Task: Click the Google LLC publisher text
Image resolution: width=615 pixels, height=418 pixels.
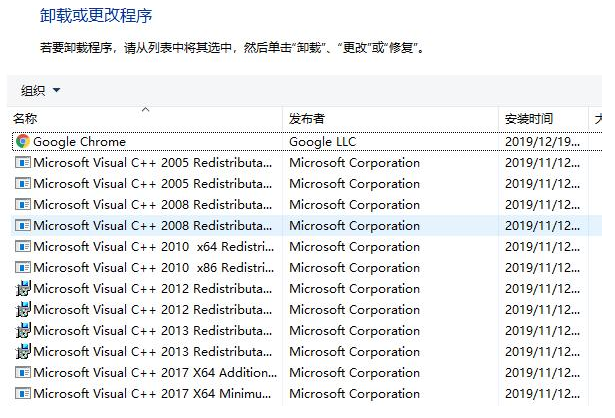Action: pos(322,142)
